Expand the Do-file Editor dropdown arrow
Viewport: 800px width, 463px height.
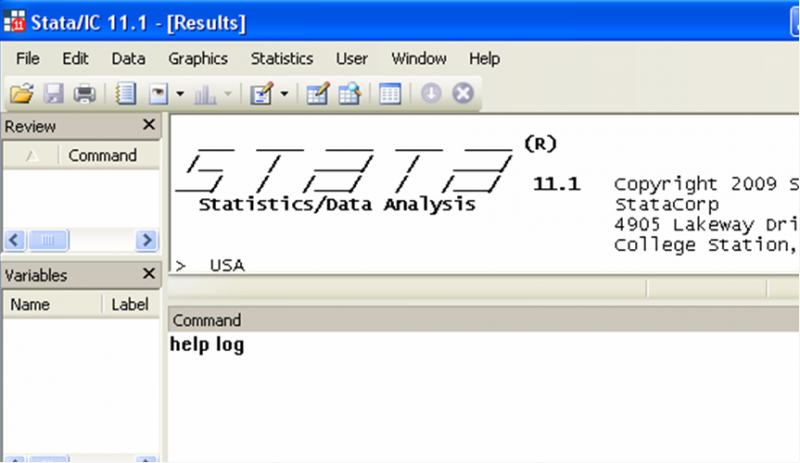pos(285,94)
